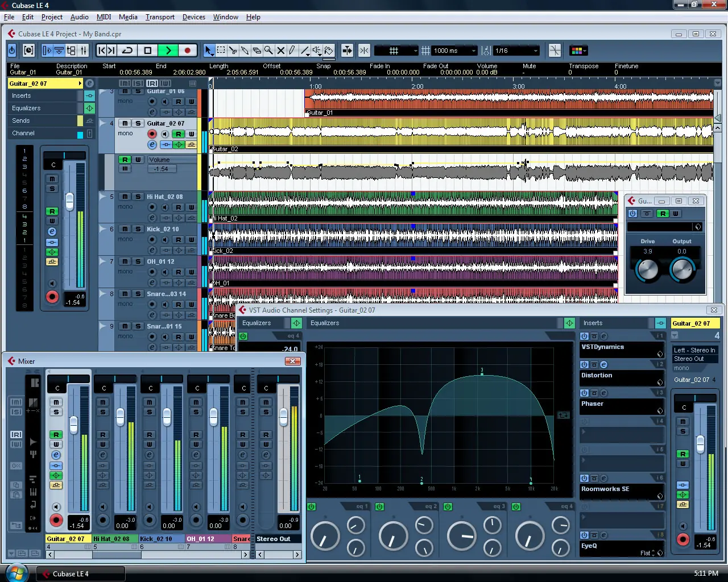Select the Zoom magnifier tool
This screenshot has height=582, width=728.
(x=268, y=51)
